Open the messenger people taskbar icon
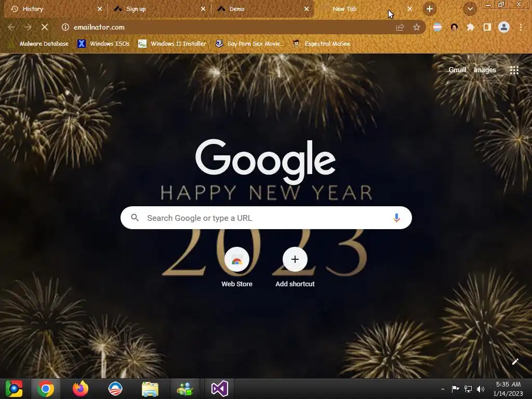This screenshot has width=532, height=399. [184, 389]
